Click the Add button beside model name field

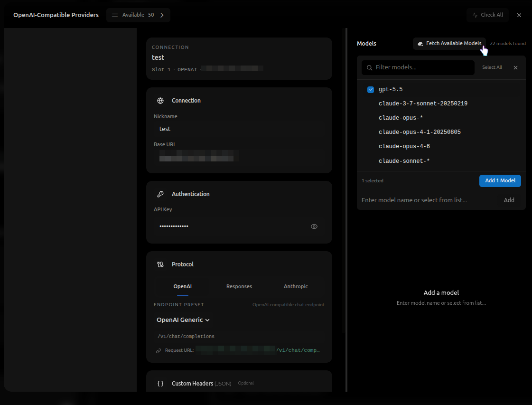(509, 200)
